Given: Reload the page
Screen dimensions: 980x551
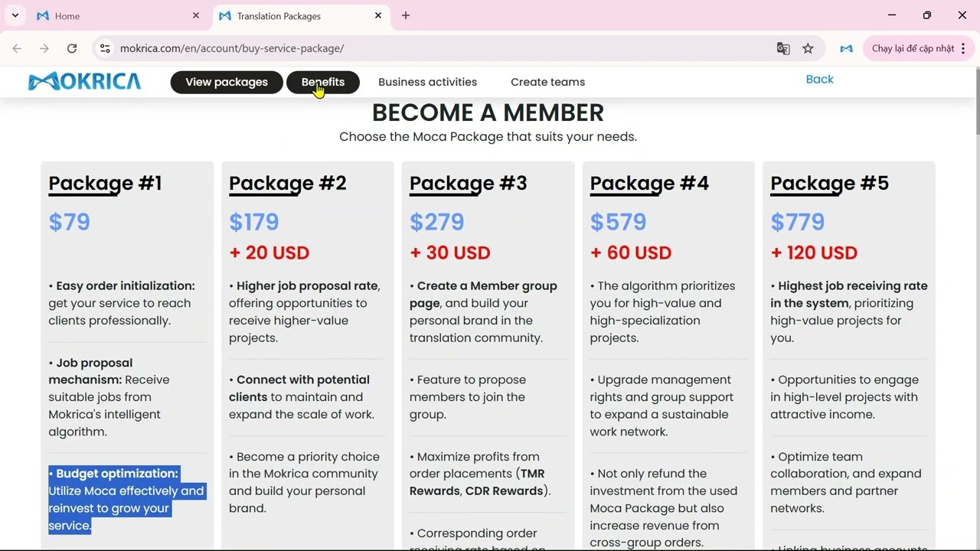Looking at the screenshot, I should pyautogui.click(x=72, y=48).
